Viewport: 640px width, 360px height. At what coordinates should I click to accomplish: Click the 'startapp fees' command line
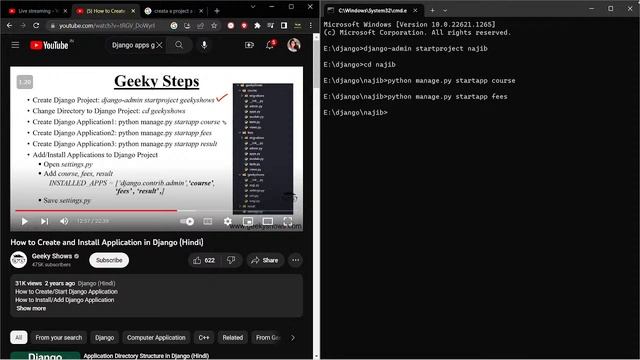click(416, 96)
